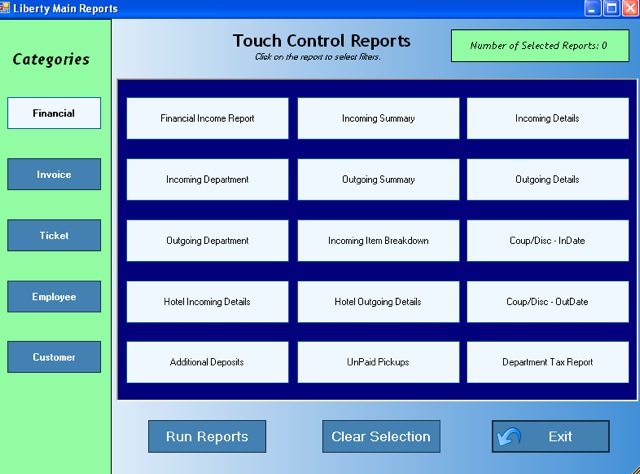Choose the Coup/Disc - InDate report
Image resolution: width=640 pixels, height=474 pixels.
[547, 241]
